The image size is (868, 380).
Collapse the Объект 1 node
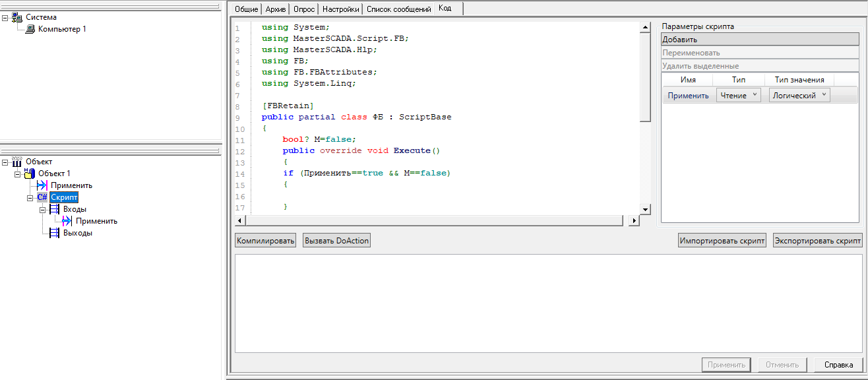pos(18,174)
